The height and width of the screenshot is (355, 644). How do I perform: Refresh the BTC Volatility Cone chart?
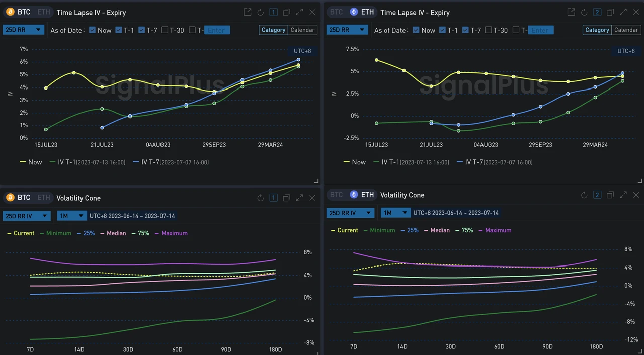coord(260,198)
